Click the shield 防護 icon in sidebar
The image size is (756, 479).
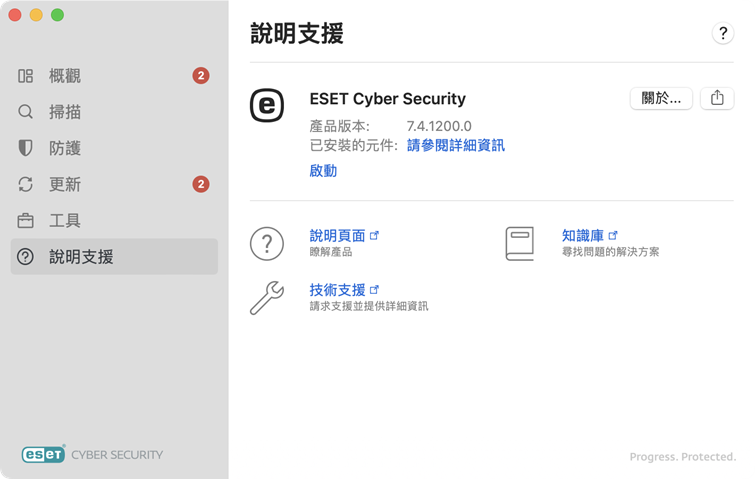click(x=26, y=148)
